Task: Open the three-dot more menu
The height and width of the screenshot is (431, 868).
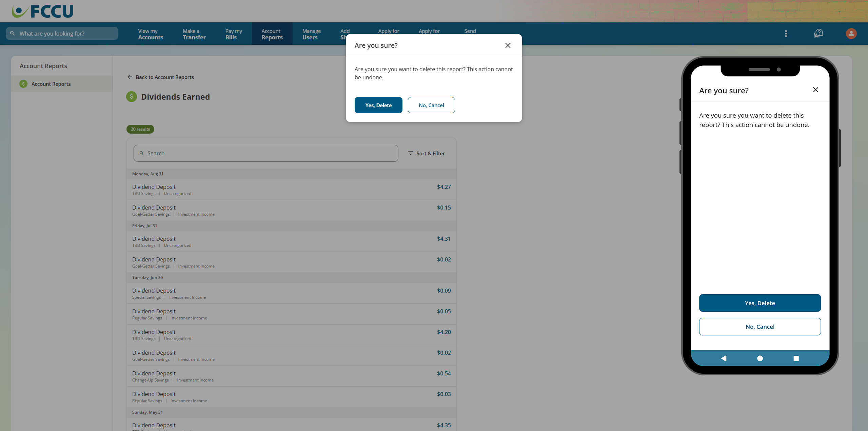Action: (786, 34)
